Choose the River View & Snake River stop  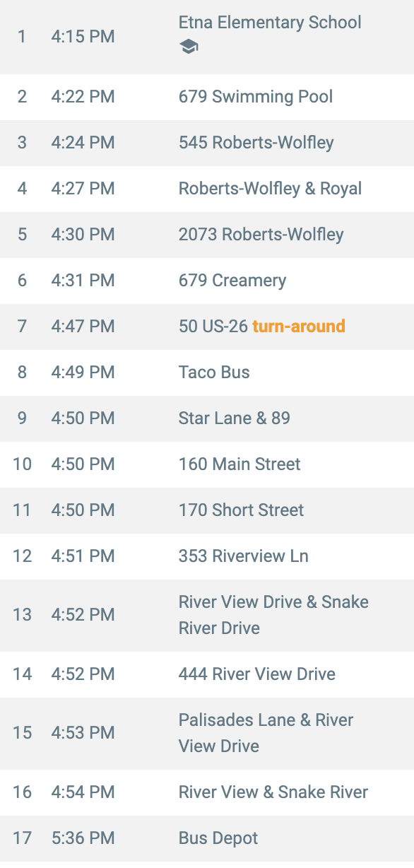pyautogui.click(x=207, y=792)
